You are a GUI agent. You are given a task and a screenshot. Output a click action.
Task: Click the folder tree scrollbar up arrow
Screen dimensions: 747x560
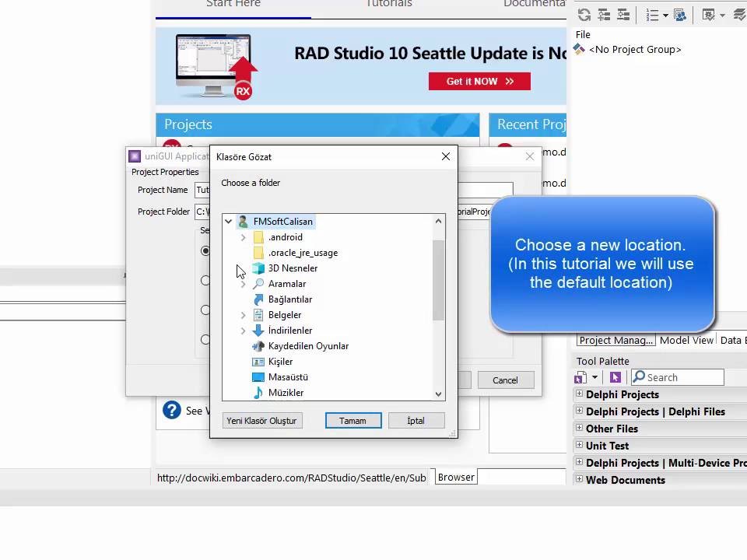coord(438,221)
